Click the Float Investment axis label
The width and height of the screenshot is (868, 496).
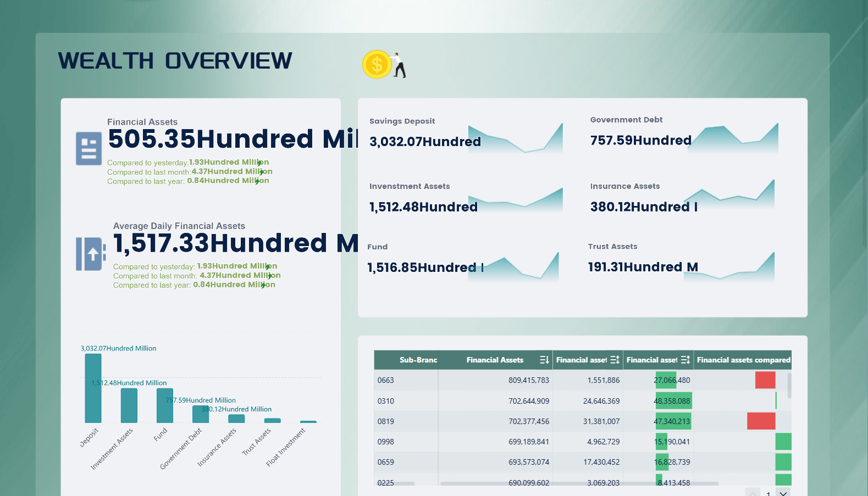point(285,447)
